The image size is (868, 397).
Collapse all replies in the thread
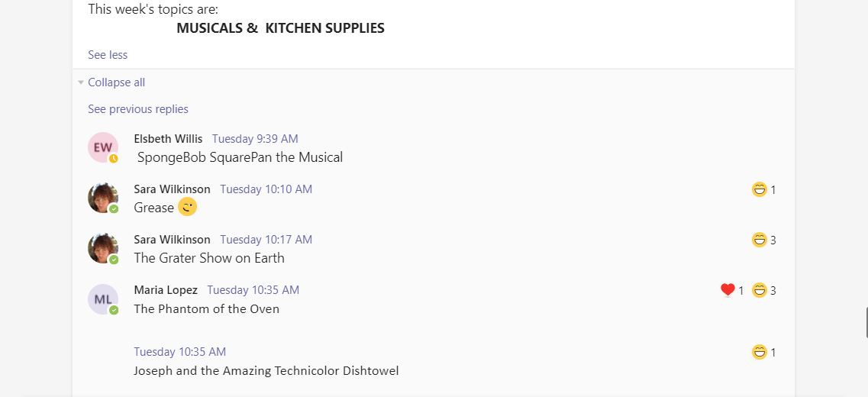coord(116,82)
